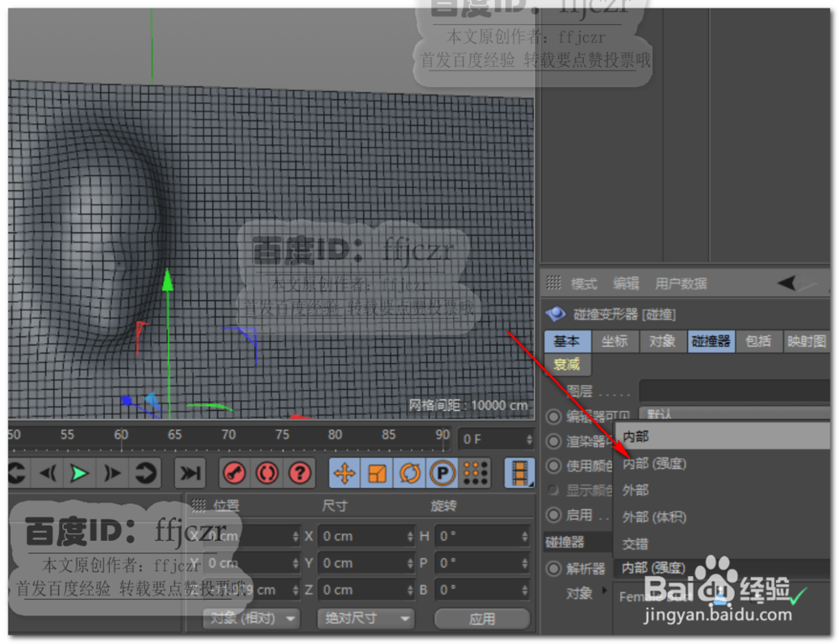
Task: Toggle the 渲染器可见 radio circle
Action: [553, 441]
